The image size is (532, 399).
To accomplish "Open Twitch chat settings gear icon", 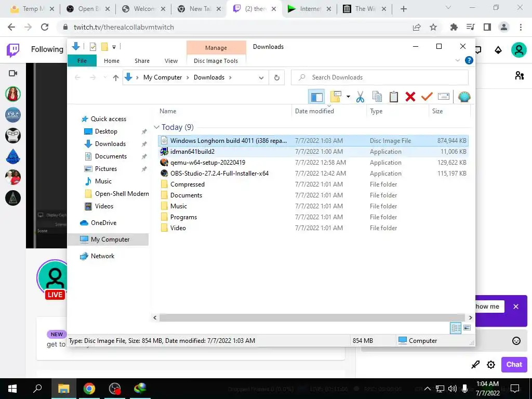I will 491,365.
